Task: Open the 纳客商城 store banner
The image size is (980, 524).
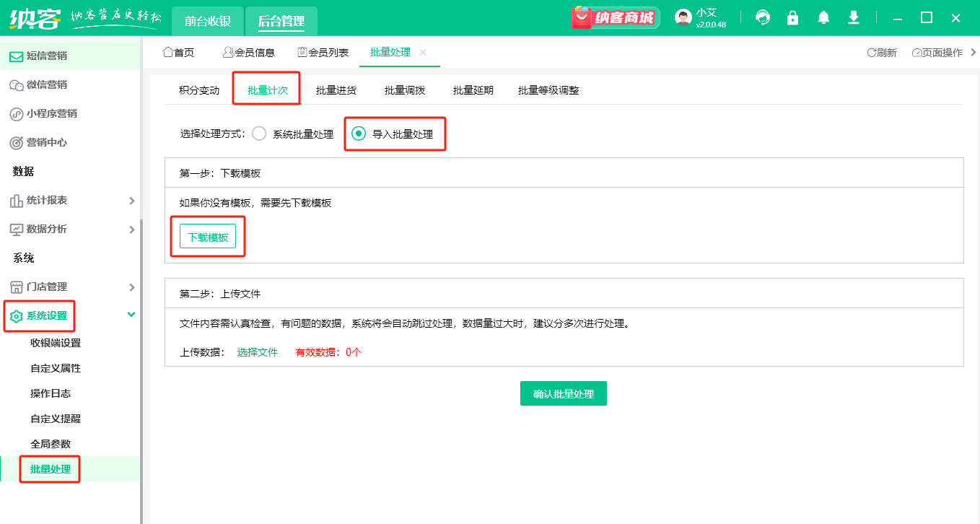Action: coord(616,17)
